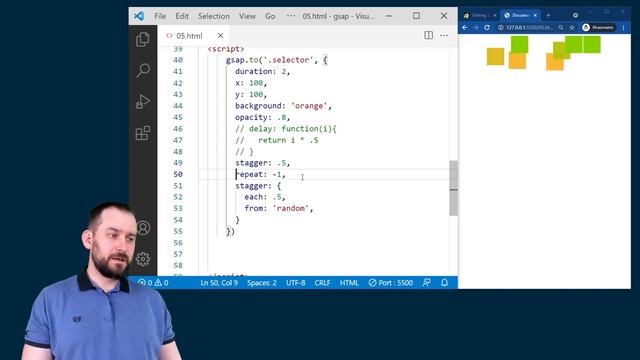Open the browser three-dot menu
The height and width of the screenshot is (360, 640).
(x=623, y=27)
